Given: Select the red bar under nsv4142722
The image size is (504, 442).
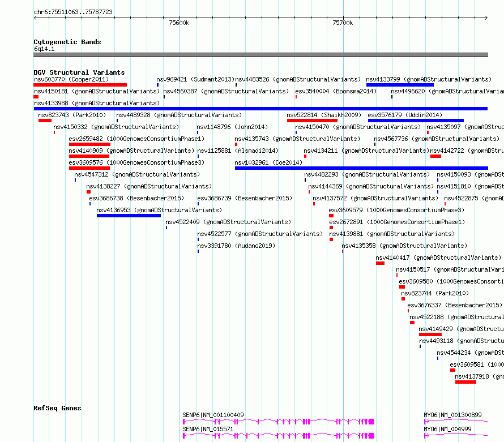Looking at the screenshot, I should pyautogui.click(x=435, y=156).
